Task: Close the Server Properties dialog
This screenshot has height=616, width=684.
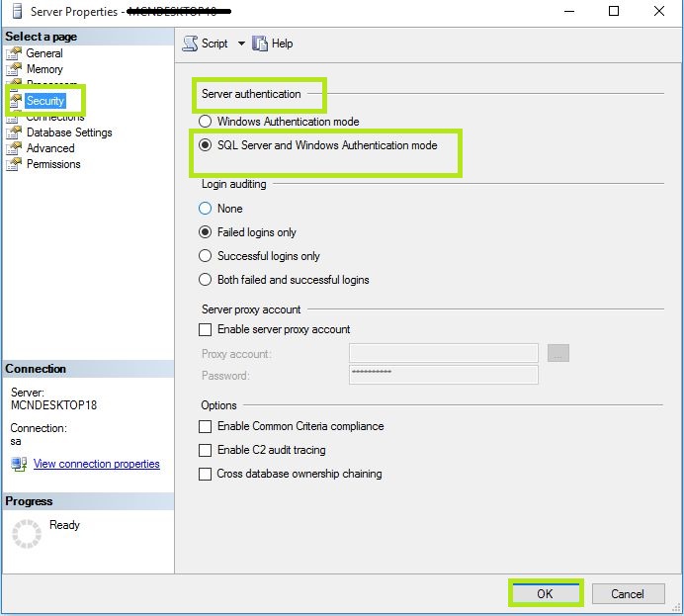Action: [659, 11]
